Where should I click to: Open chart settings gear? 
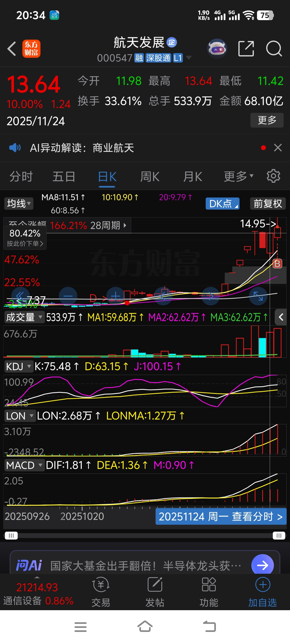click(273, 176)
